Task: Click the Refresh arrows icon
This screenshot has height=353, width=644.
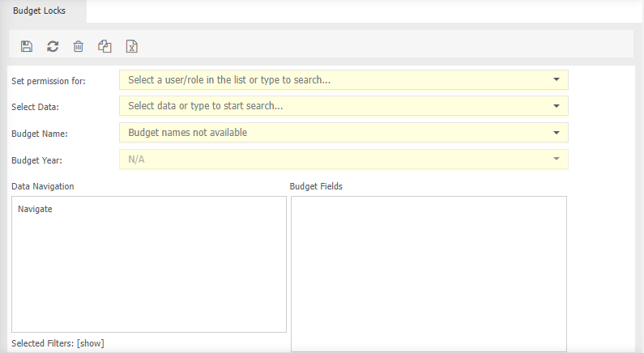Action: coord(53,47)
